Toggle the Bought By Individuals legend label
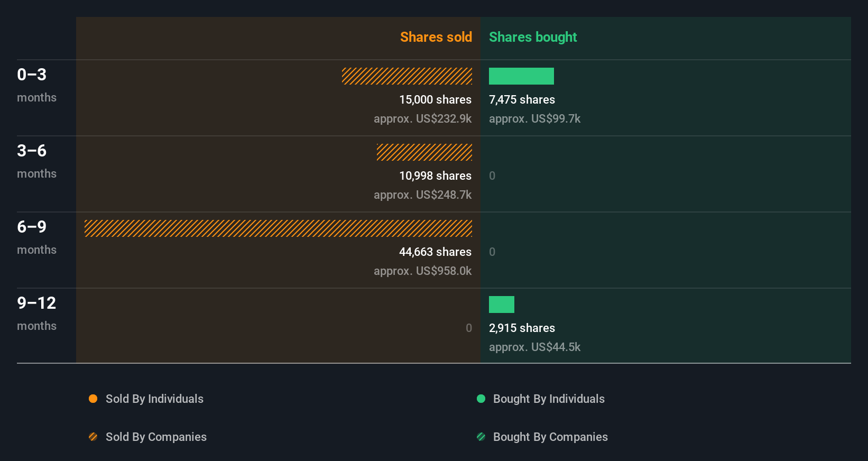The width and height of the screenshot is (868, 461). pyautogui.click(x=549, y=399)
